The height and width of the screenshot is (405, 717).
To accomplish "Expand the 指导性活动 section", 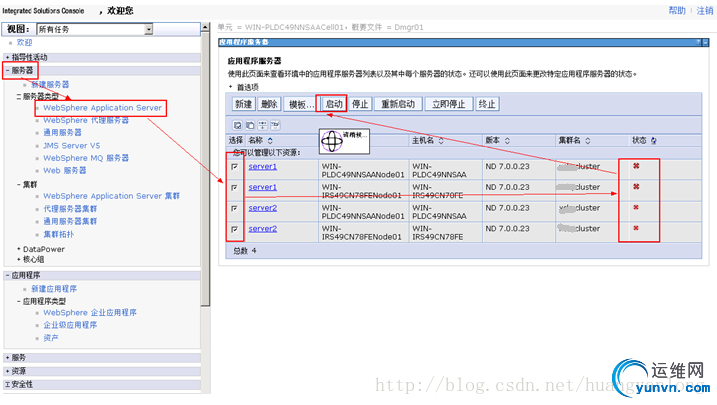I will pyautogui.click(x=8, y=57).
